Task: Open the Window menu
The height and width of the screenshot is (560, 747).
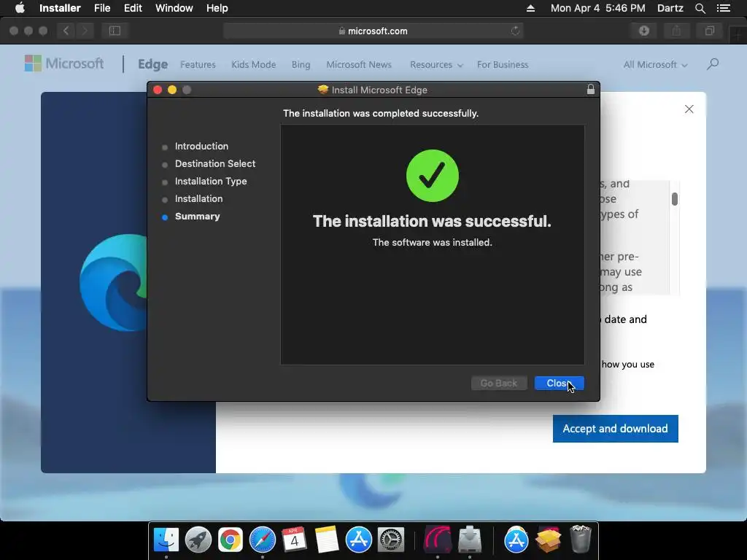Action: [x=174, y=8]
